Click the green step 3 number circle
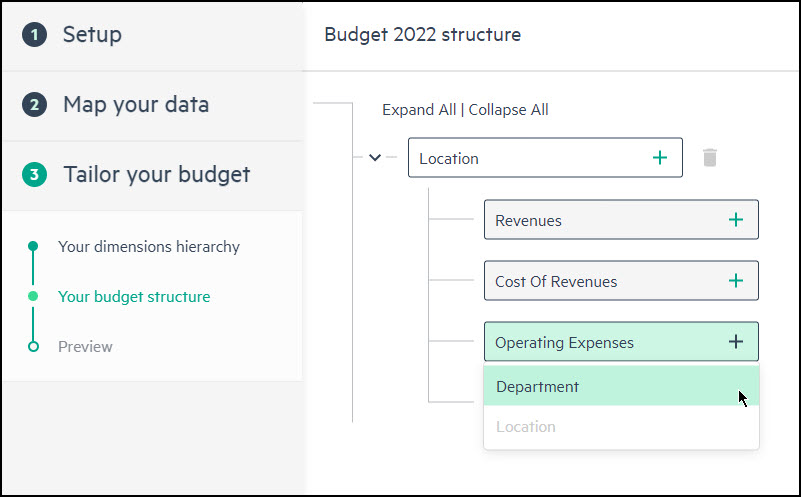 [34, 174]
